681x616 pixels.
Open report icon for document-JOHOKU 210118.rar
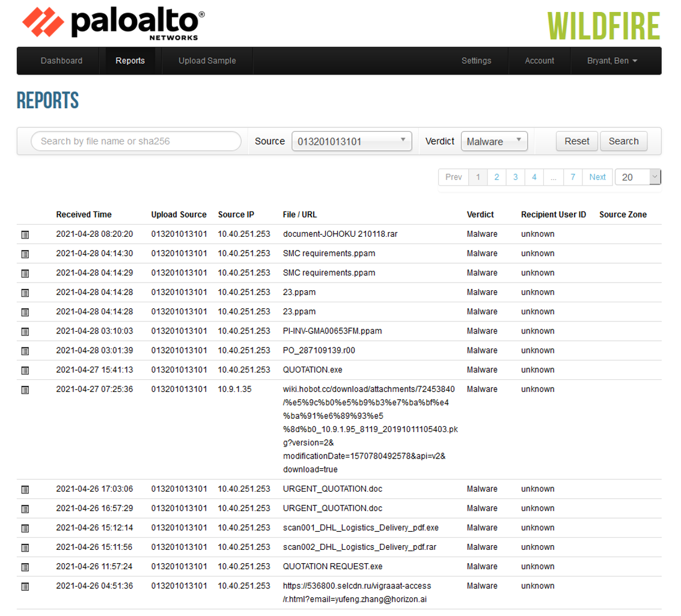pos(25,234)
